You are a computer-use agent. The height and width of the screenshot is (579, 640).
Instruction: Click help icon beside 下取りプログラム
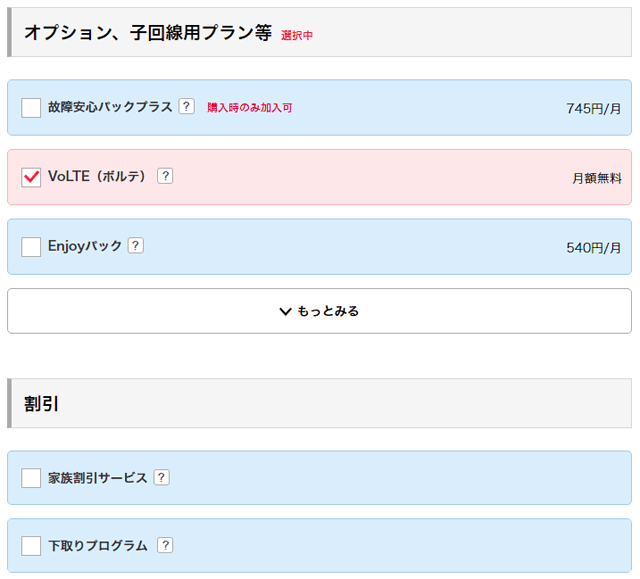165,545
